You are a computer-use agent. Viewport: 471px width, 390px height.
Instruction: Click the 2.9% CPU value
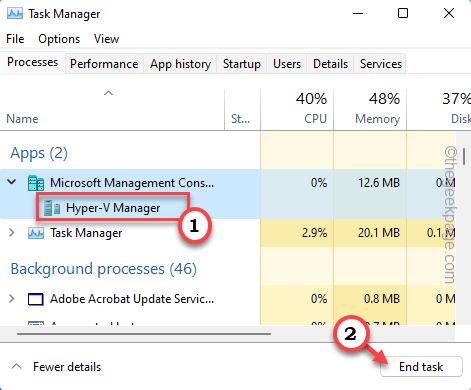tap(314, 233)
